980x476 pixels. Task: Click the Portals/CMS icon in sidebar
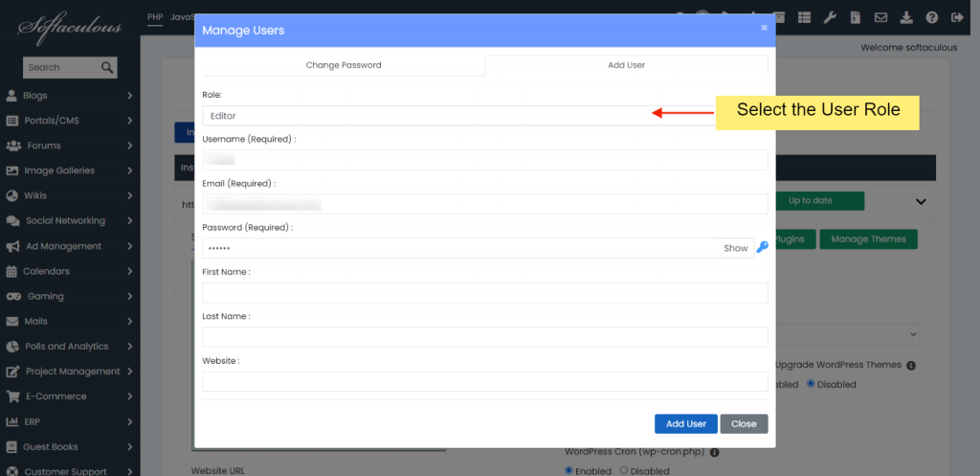click(x=11, y=121)
